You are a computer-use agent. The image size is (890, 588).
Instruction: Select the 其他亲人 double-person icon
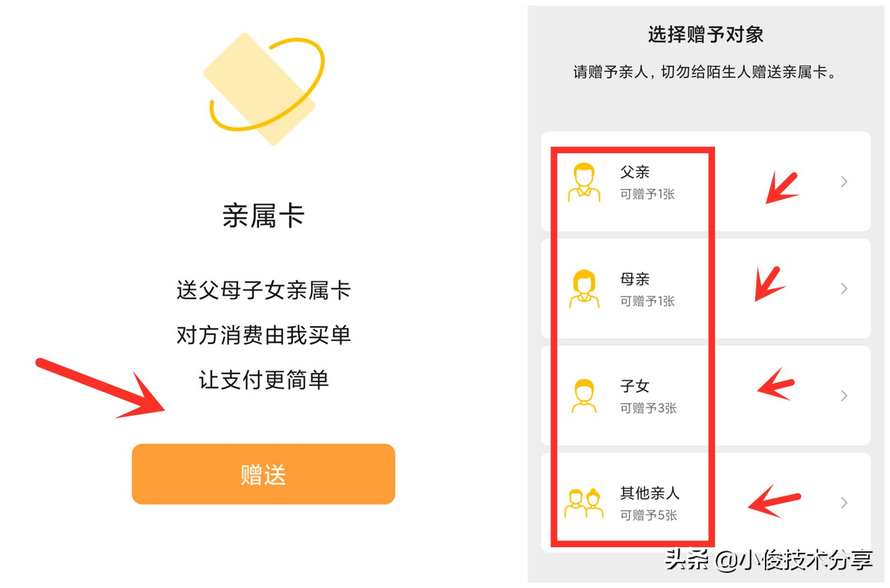[x=583, y=503]
